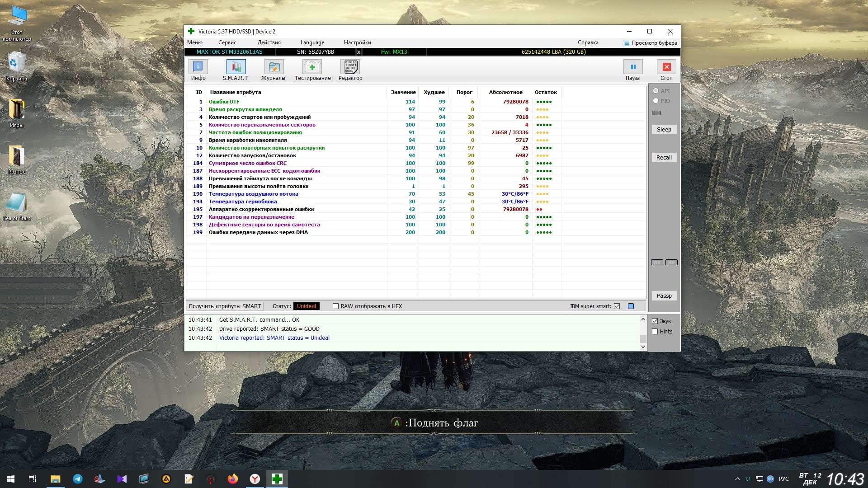Click the Sleep button

[x=664, y=130]
